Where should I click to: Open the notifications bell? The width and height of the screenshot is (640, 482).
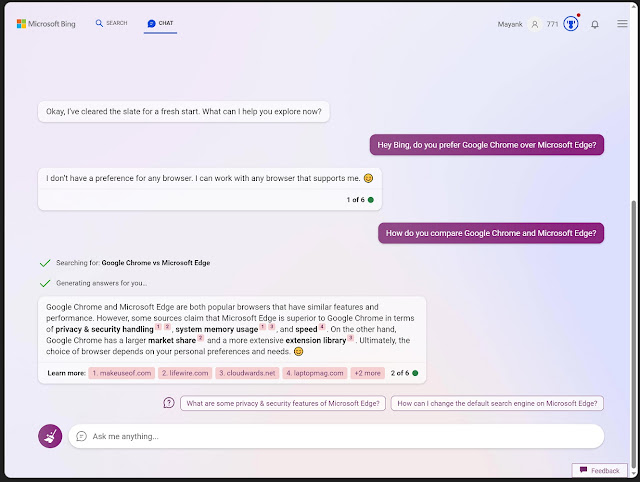coord(595,24)
